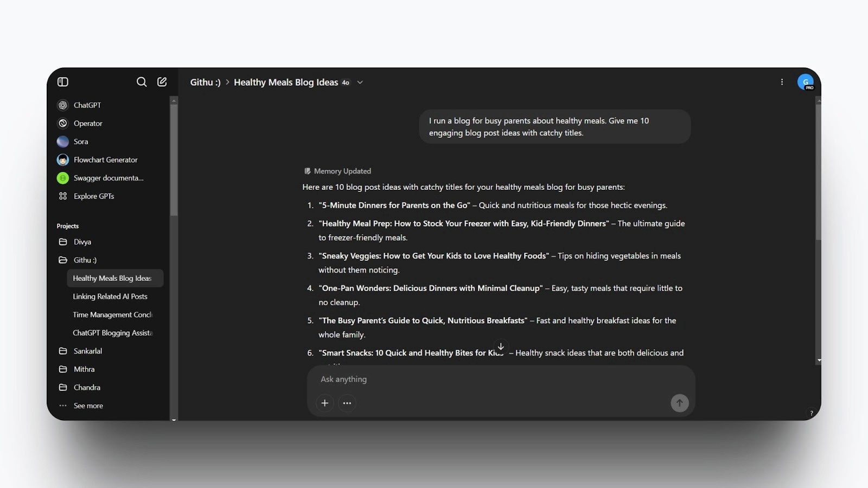Click the Githu :) breadcrumb link

(x=205, y=82)
